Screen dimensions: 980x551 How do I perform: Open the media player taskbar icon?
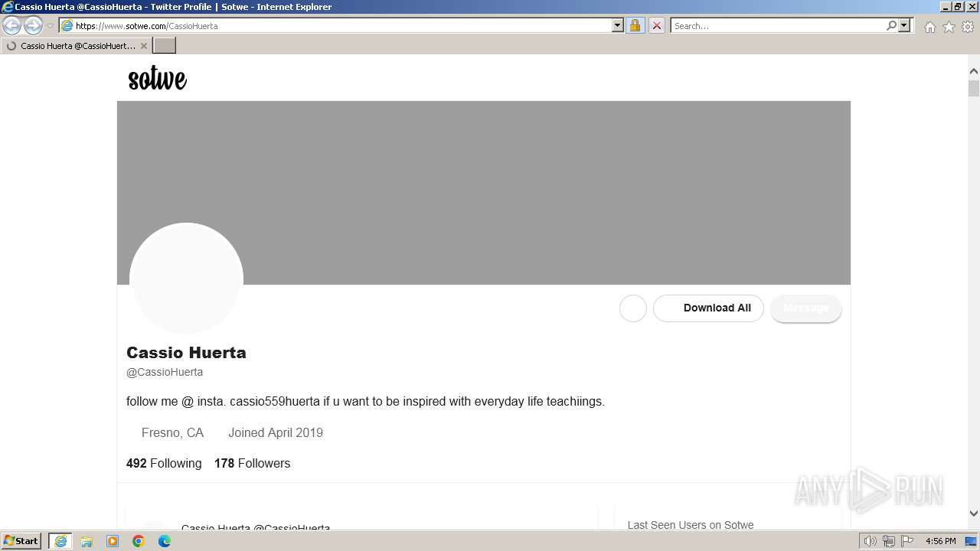113,541
